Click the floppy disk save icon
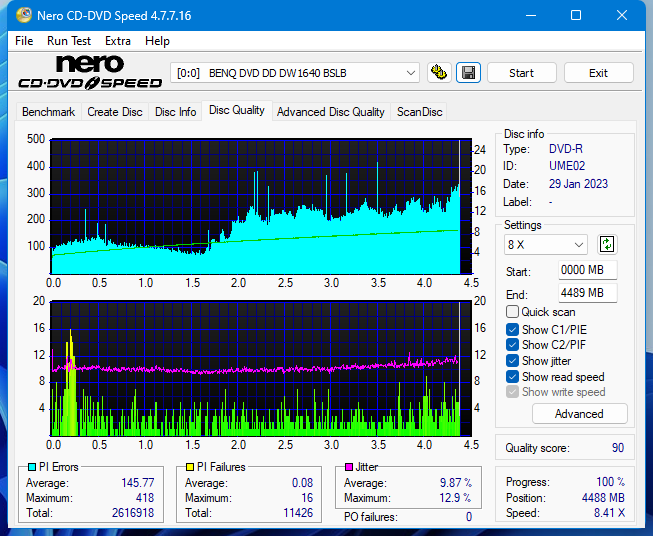Screen dimensions: 653x536 click(x=469, y=73)
